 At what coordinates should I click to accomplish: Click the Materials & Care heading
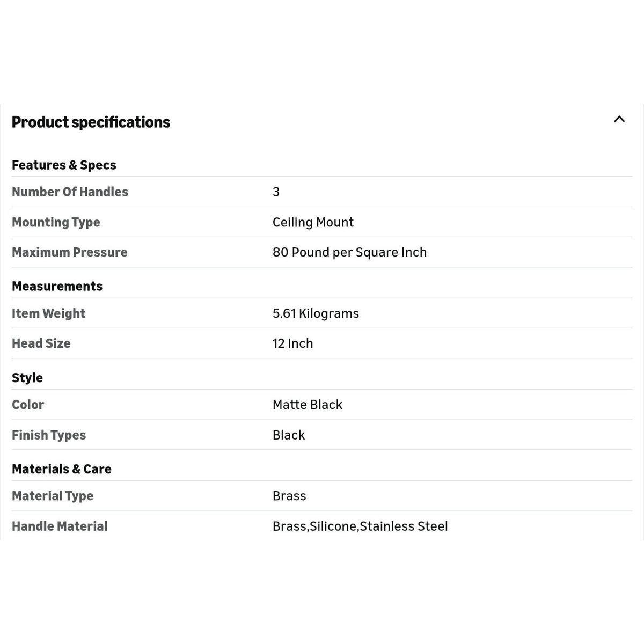click(x=61, y=469)
